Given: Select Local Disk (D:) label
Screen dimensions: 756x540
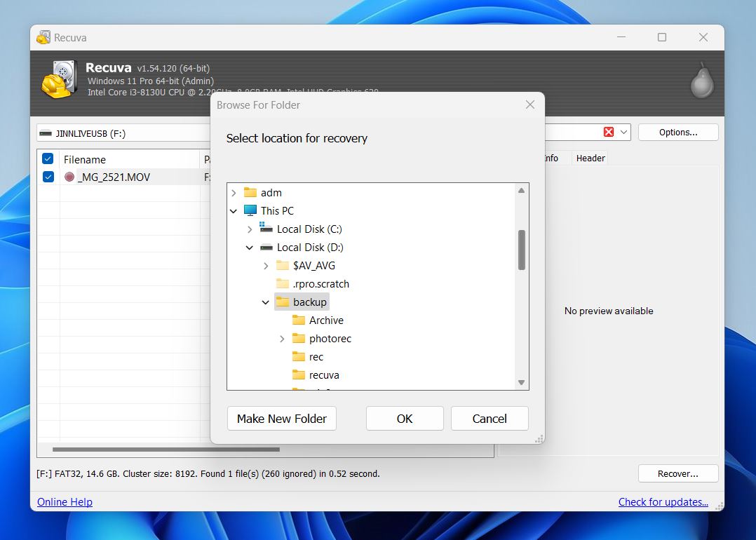Looking at the screenshot, I should [x=310, y=248].
